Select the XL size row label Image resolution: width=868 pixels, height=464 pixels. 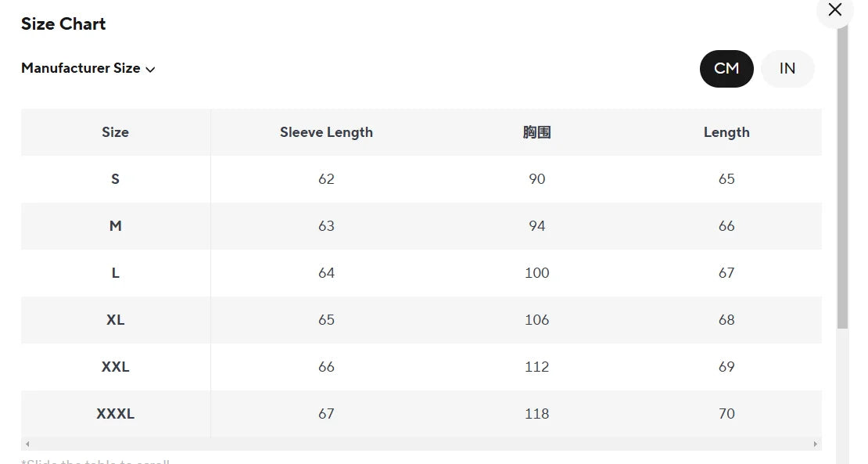[115, 320]
